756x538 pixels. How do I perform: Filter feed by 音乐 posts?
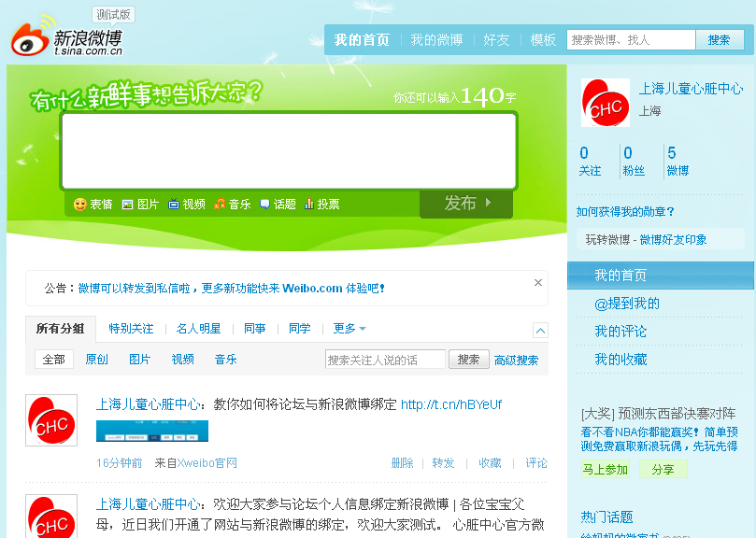[x=225, y=360]
